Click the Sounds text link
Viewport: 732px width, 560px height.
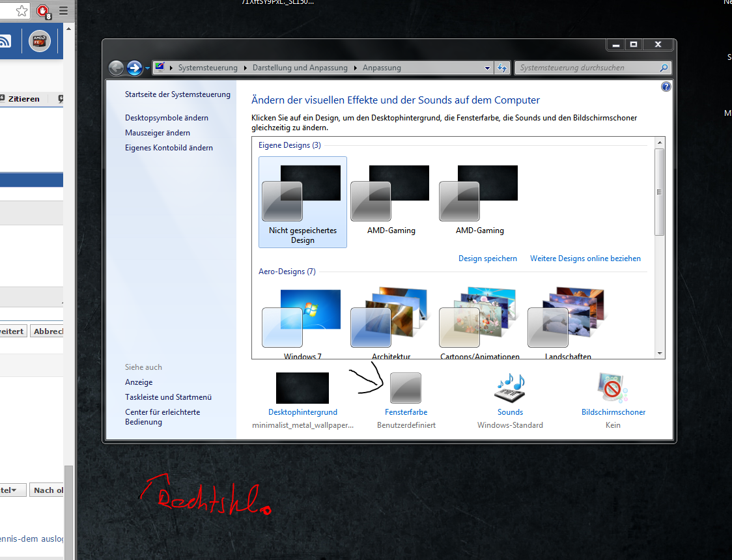click(x=511, y=412)
